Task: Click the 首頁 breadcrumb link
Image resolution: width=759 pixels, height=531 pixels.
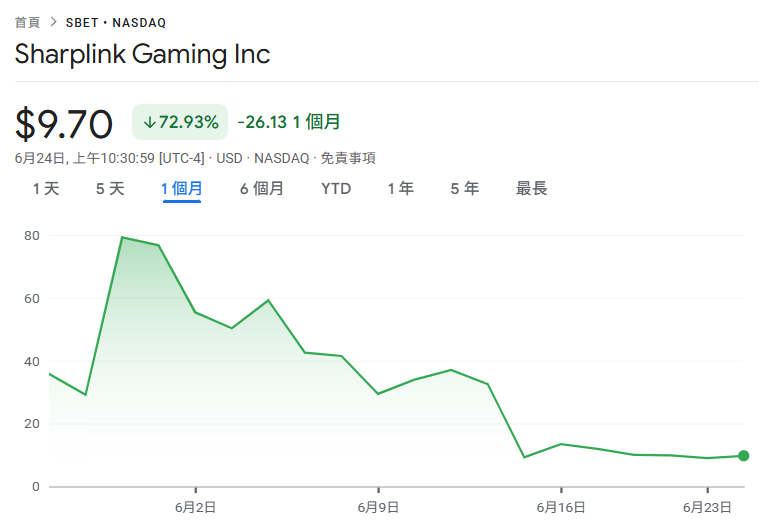Action: click(27, 22)
